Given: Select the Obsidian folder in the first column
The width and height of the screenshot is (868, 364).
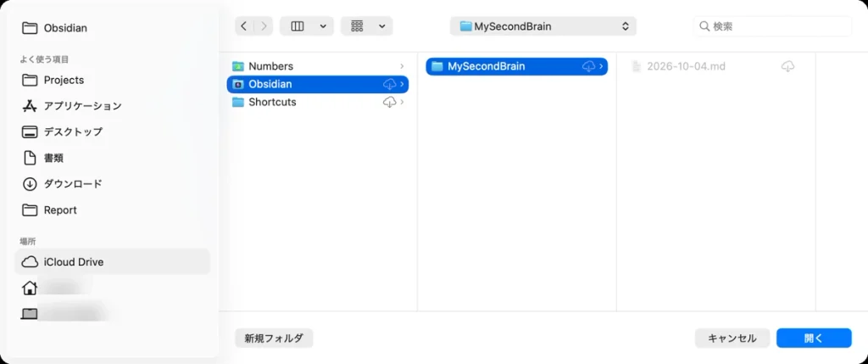Looking at the screenshot, I should pyautogui.click(x=318, y=84).
